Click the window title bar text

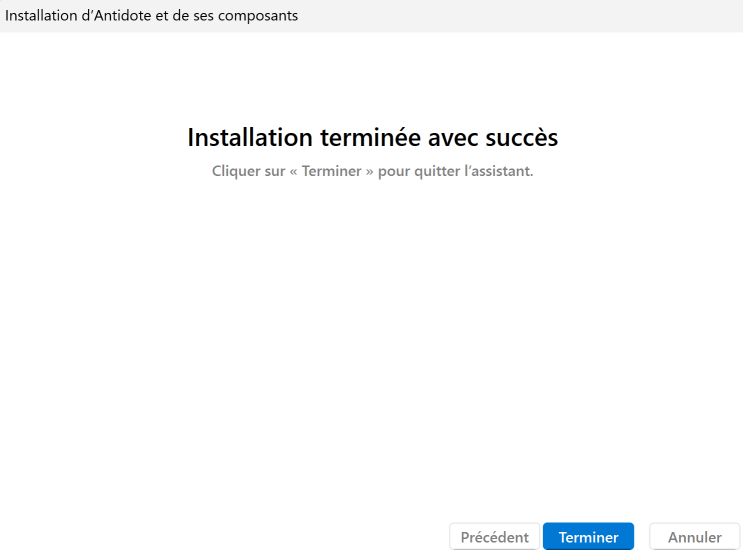click(152, 16)
